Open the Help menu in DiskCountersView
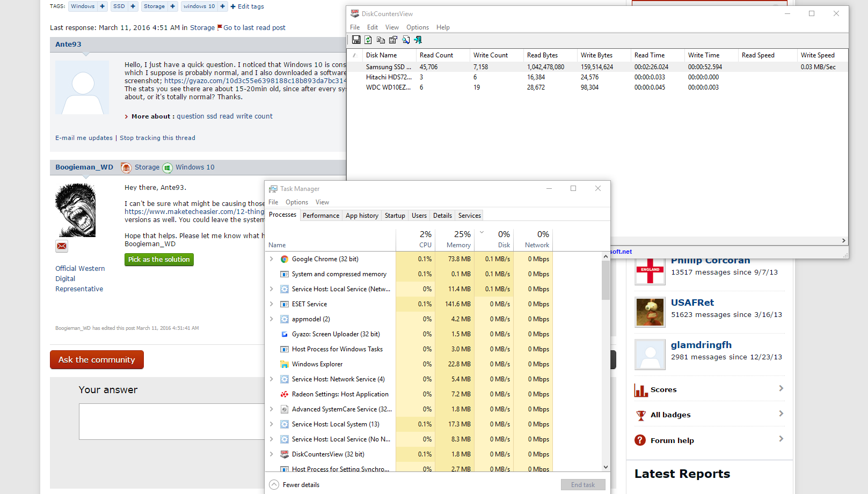The image size is (868, 494). (443, 27)
